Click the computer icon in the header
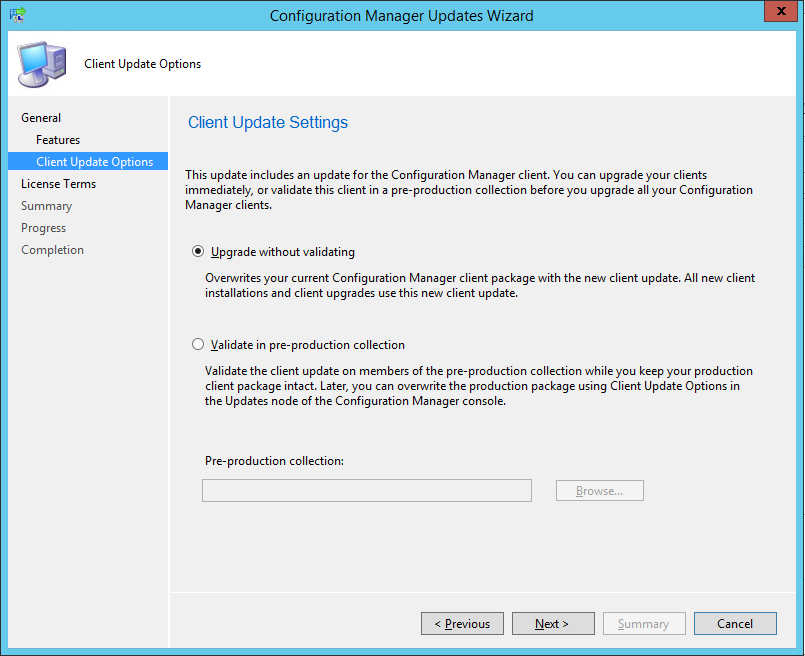Screen dimensions: 805x656 [x=42, y=64]
